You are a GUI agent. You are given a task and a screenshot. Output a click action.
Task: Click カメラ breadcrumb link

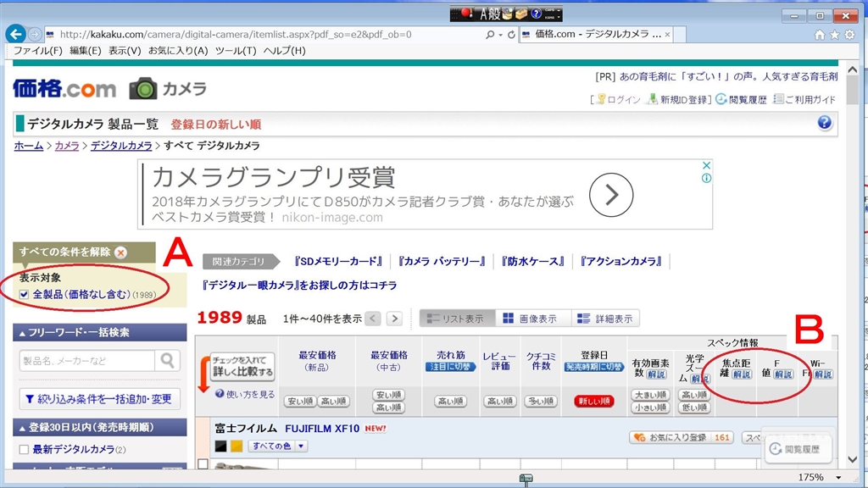(67, 146)
